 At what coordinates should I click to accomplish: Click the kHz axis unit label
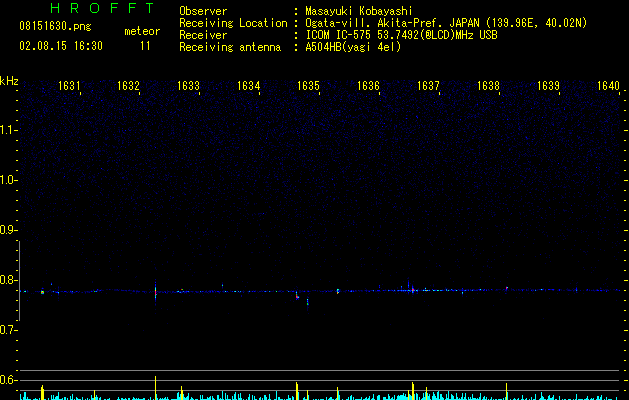coord(9,81)
